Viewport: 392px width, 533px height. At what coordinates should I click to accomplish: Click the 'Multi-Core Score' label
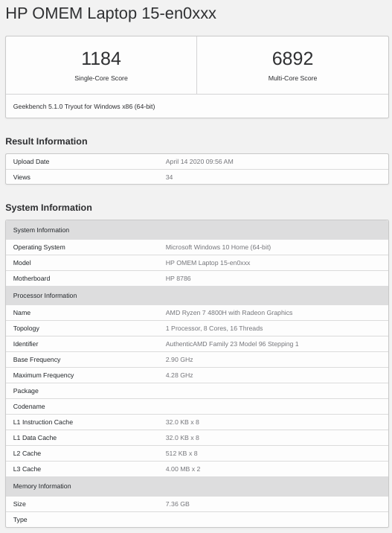pos(292,78)
